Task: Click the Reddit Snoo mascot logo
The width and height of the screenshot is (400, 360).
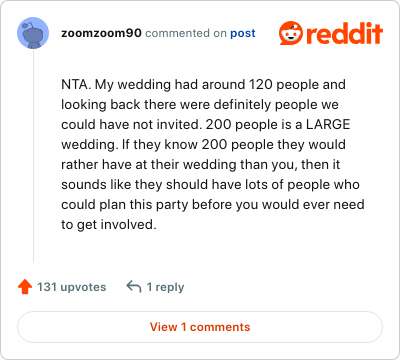Action: 291,33
